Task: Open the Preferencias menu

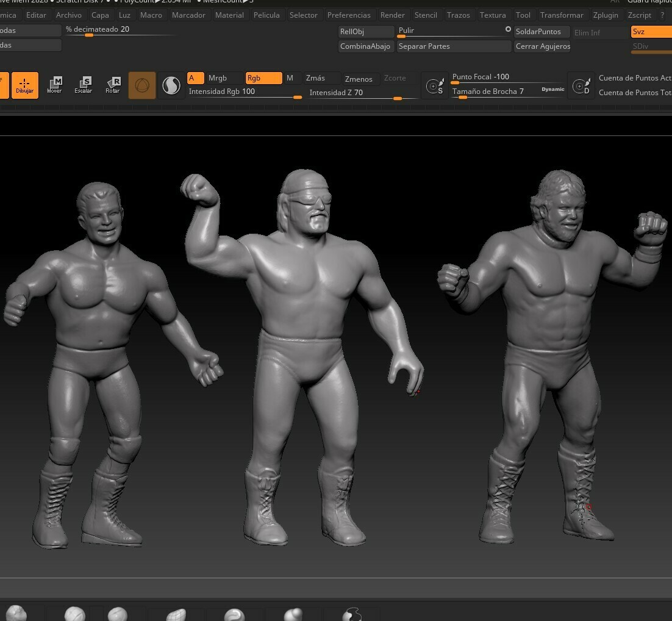Action: click(x=348, y=15)
